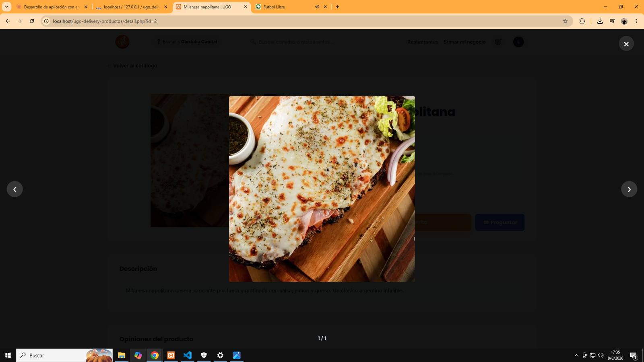The height and width of the screenshot is (362, 644).
Task: Open the Restaurantes link in the header
Action: click(423, 42)
